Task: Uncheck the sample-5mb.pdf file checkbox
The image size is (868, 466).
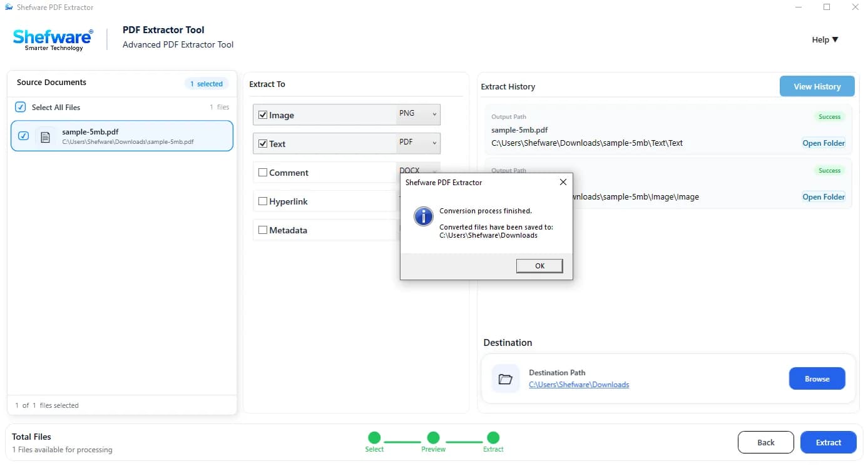Action: point(24,136)
